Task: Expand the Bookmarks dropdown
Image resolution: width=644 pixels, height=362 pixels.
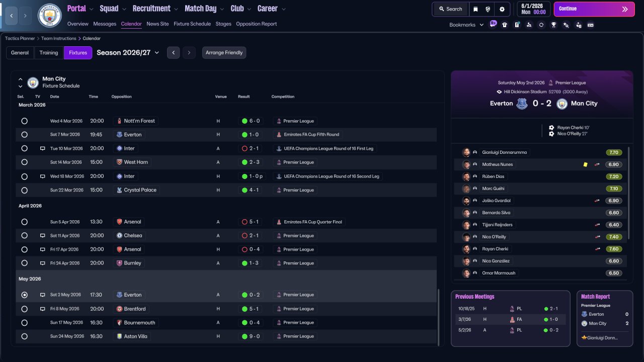Action: click(466, 25)
